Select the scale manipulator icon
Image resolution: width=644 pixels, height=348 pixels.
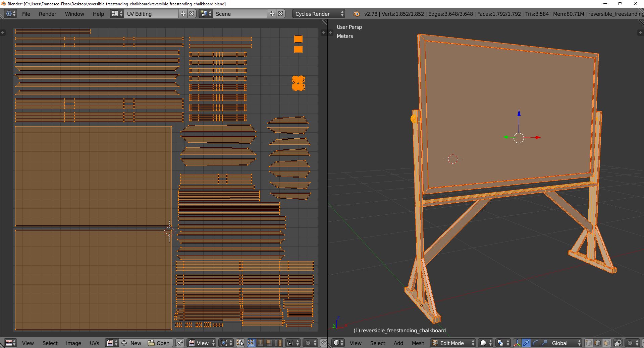(544, 343)
